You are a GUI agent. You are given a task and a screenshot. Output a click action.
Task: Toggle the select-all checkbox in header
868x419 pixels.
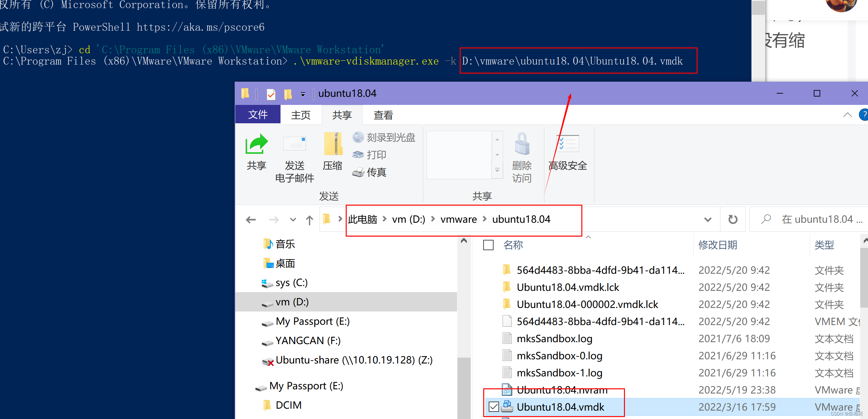(488, 245)
